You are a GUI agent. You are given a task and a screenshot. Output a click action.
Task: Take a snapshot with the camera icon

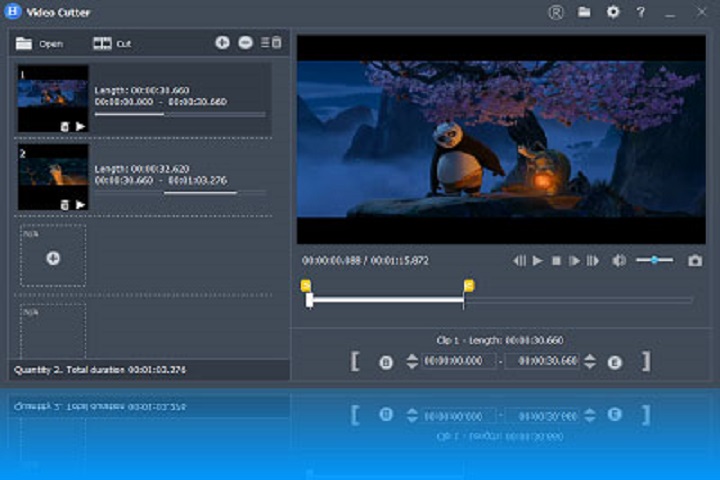(x=695, y=260)
